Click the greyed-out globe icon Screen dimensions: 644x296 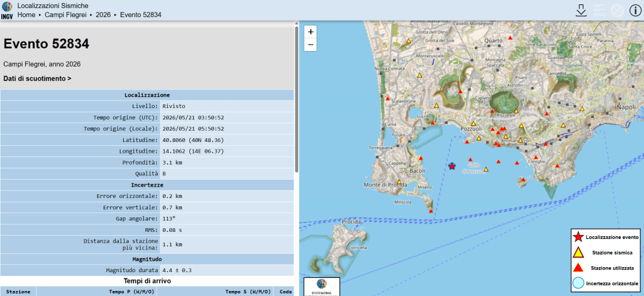coord(618,11)
